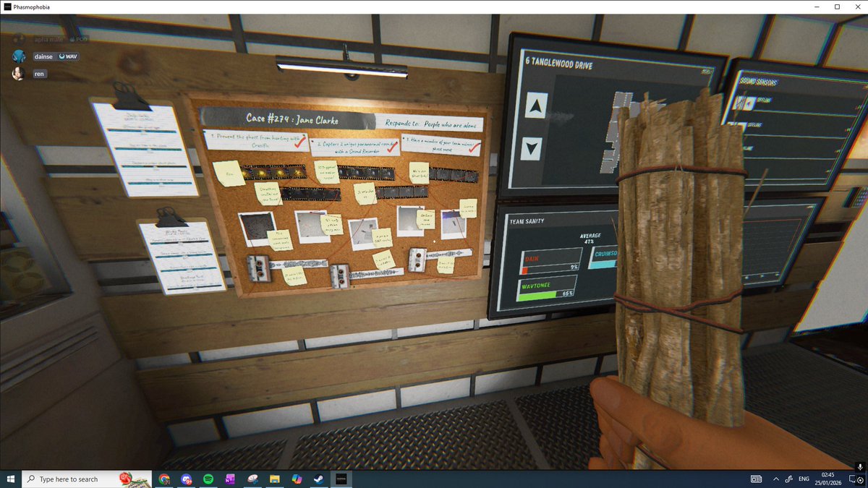Click ren's player avatar
The width and height of the screenshot is (868, 488).
pos(20,73)
